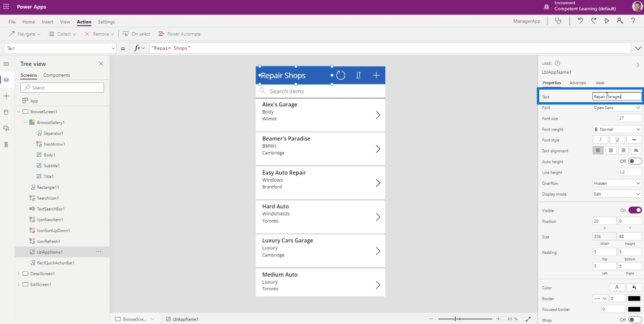Screen dimensions: 644x324
Task: Open more options for LblAppName1
Action: coord(99,252)
